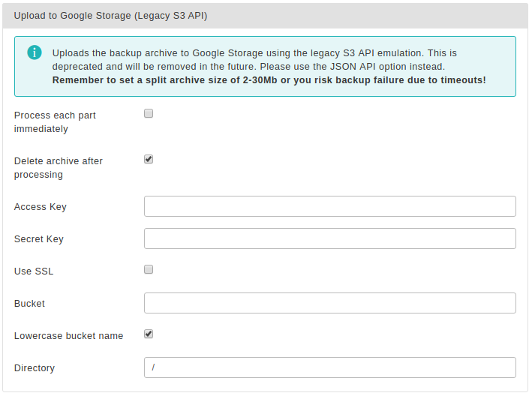Image resolution: width=532 pixels, height=396 pixels.
Task: Uncheck the Lowercase bucket name option
Action: coord(149,334)
